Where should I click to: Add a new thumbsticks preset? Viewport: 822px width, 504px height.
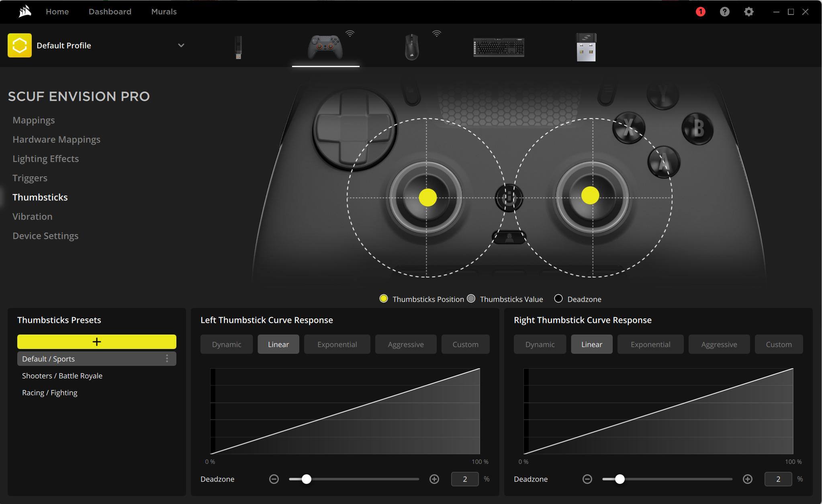click(x=96, y=341)
